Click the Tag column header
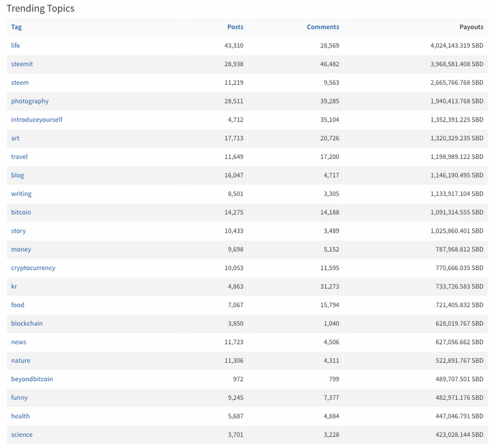This screenshot has width=494, height=448. point(16,27)
